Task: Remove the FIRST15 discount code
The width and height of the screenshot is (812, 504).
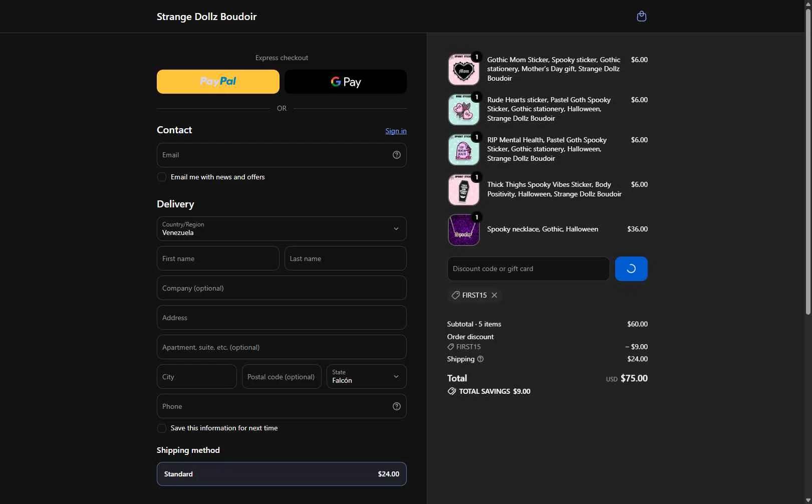Action: (494, 295)
